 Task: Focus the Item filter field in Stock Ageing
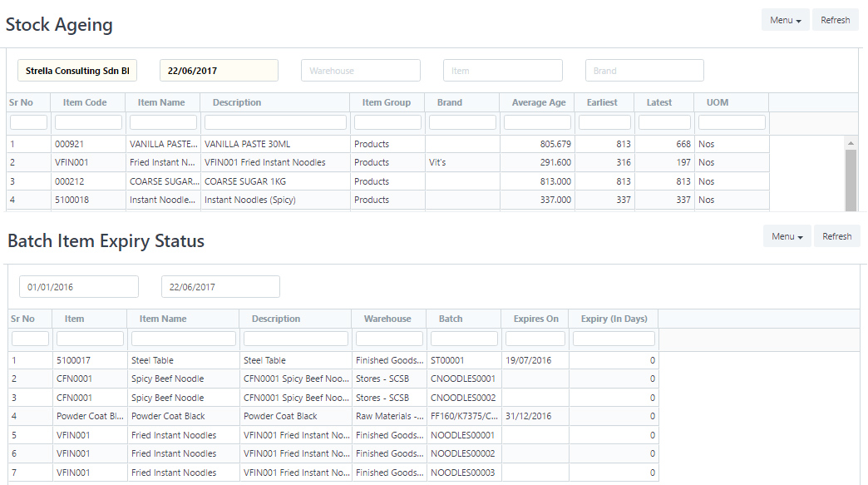503,71
